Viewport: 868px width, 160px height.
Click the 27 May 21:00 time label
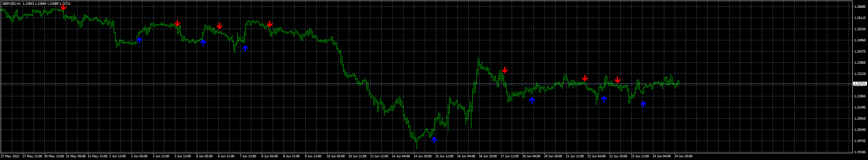pyautogui.click(x=32, y=156)
